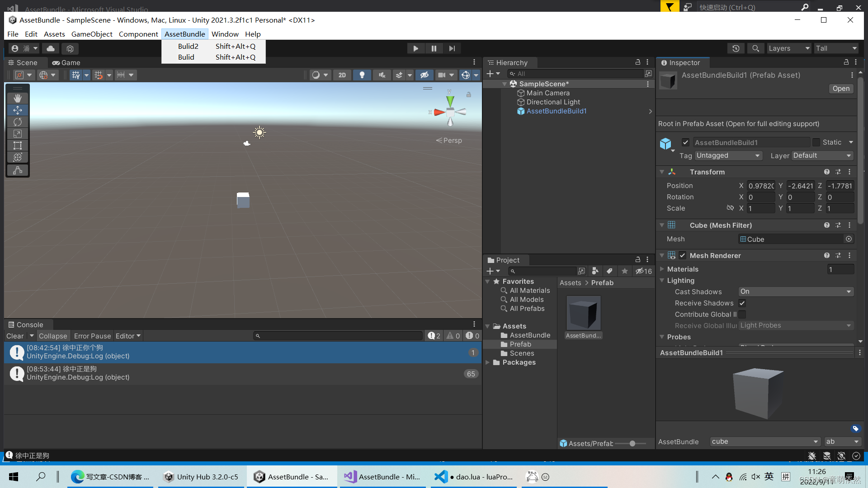
Task: Toggle scene audio icon
Action: click(382, 75)
